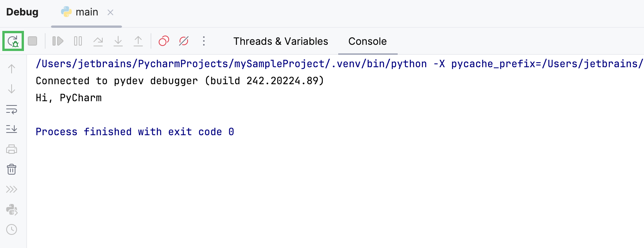Switch to Threads & Variables tab

[281, 41]
